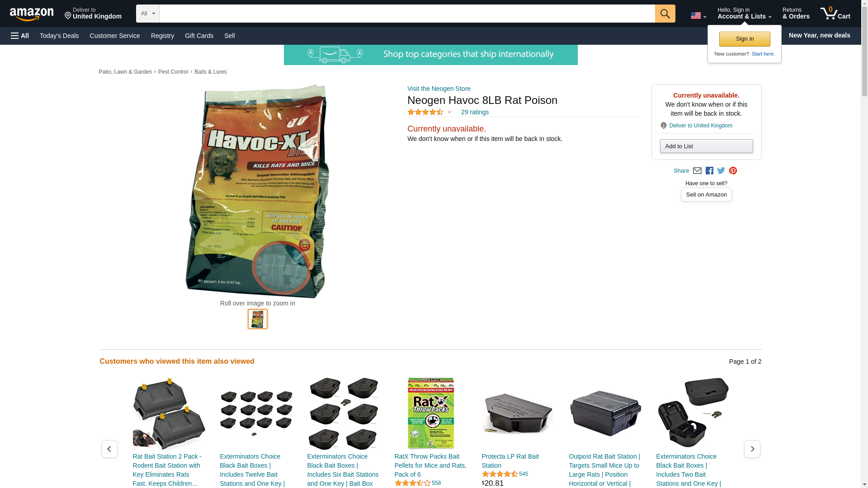Image resolution: width=868 pixels, height=488 pixels.
Task: Expand the search category All dropdown
Action: pyautogui.click(x=148, y=14)
